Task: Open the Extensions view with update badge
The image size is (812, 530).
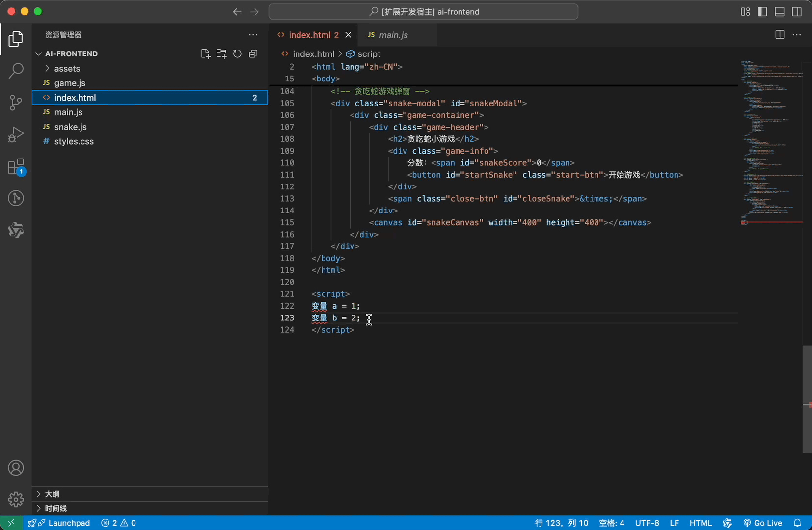Action: (16, 167)
